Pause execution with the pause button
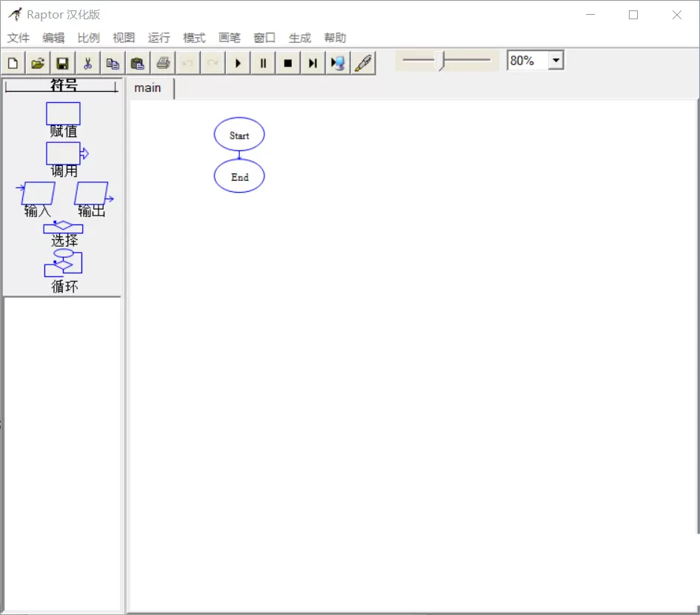 [x=263, y=63]
